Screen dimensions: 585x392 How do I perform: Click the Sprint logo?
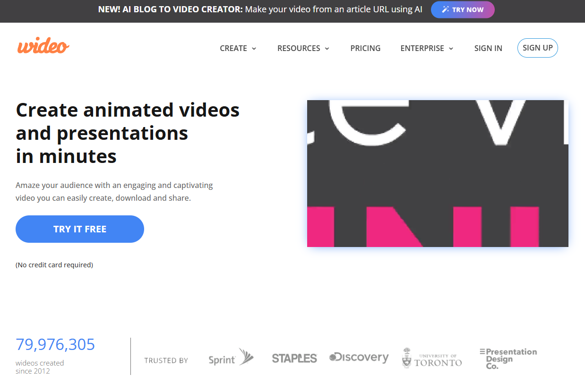tap(231, 358)
